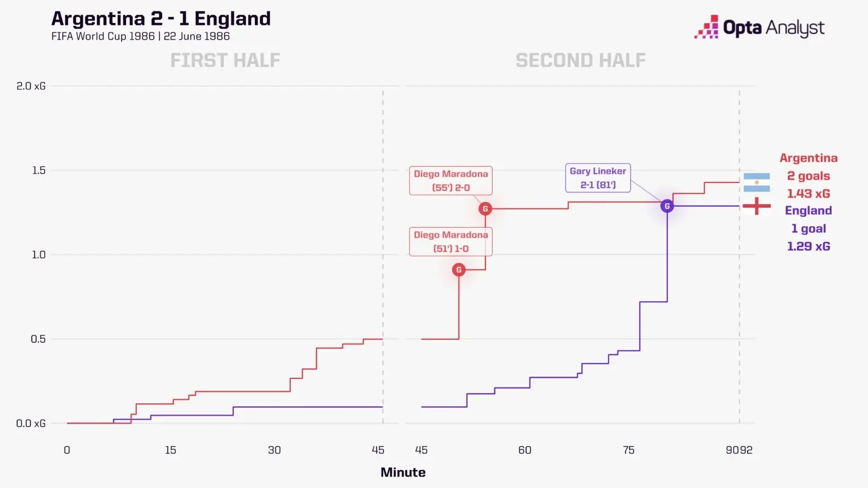Image resolution: width=868 pixels, height=488 pixels.
Task: Click the 9092 final minute tick label
Action: (739, 450)
